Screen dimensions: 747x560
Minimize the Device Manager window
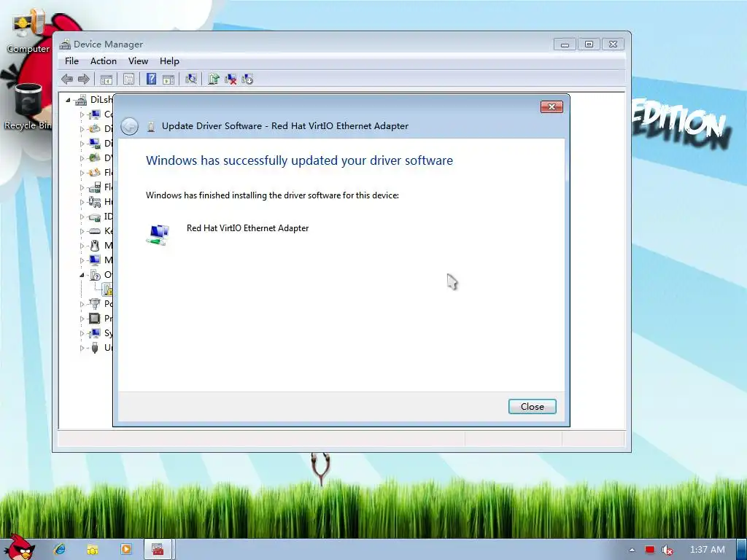pyautogui.click(x=565, y=44)
